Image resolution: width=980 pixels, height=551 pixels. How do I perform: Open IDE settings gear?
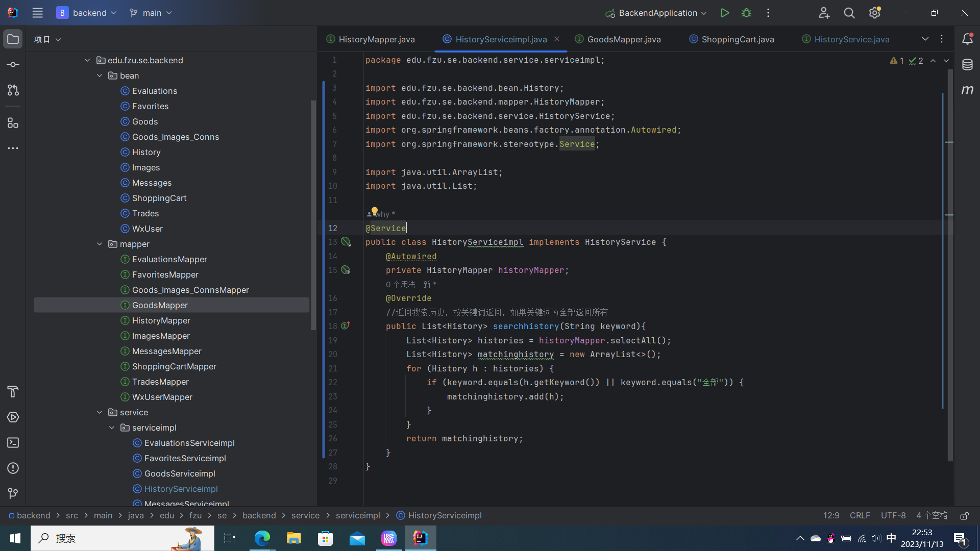[875, 13]
